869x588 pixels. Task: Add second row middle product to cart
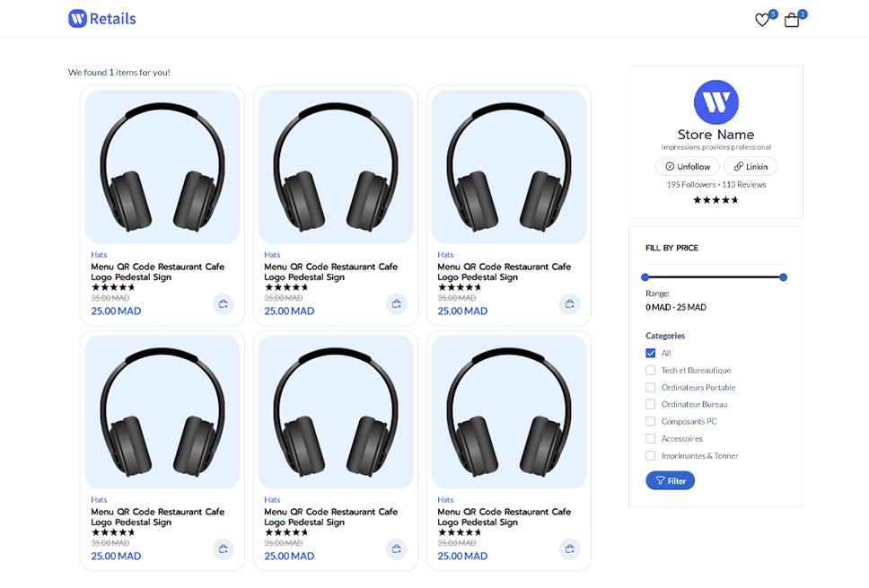point(396,549)
